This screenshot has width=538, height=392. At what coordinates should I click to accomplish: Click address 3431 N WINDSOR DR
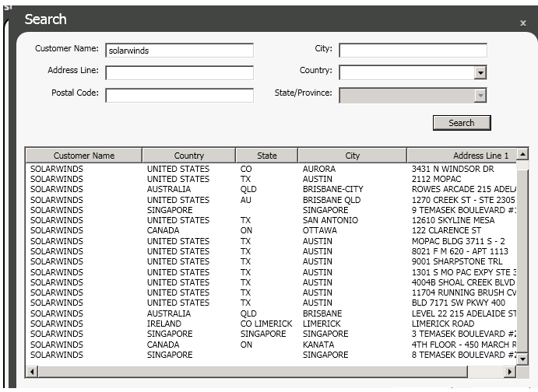[453, 169]
